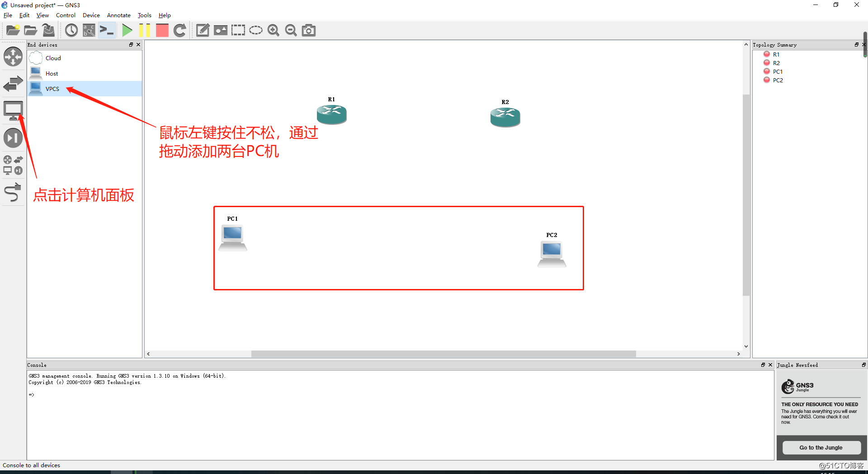Open the Control menu
Image resolution: width=868 pixels, height=474 pixels.
point(66,15)
